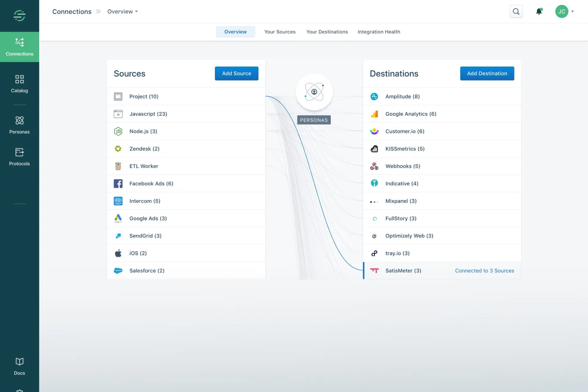Open the Connections sidebar icon
This screenshot has width=588, height=392.
tap(19, 42)
